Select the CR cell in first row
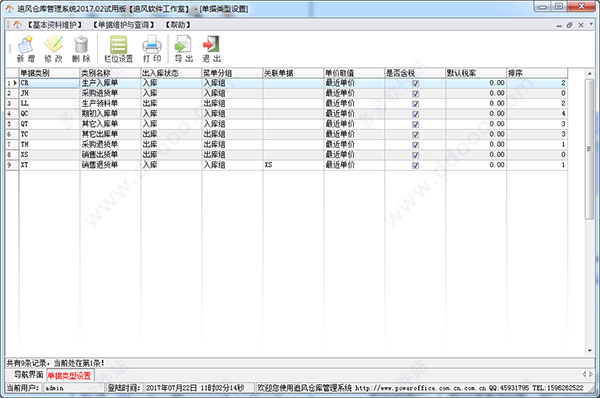The image size is (600, 398). click(49, 83)
